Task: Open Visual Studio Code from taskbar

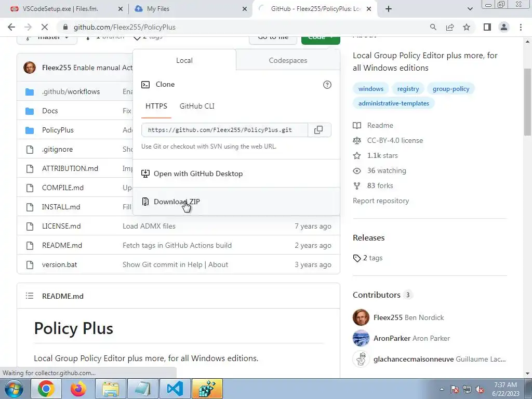Action: click(175, 389)
